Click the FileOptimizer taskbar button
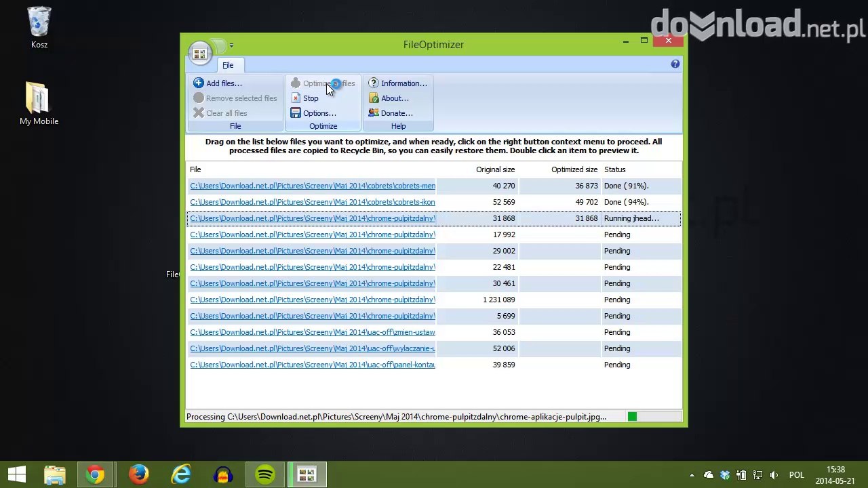Image resolution: width=868 pixels, height=488 pixels. 307,474
